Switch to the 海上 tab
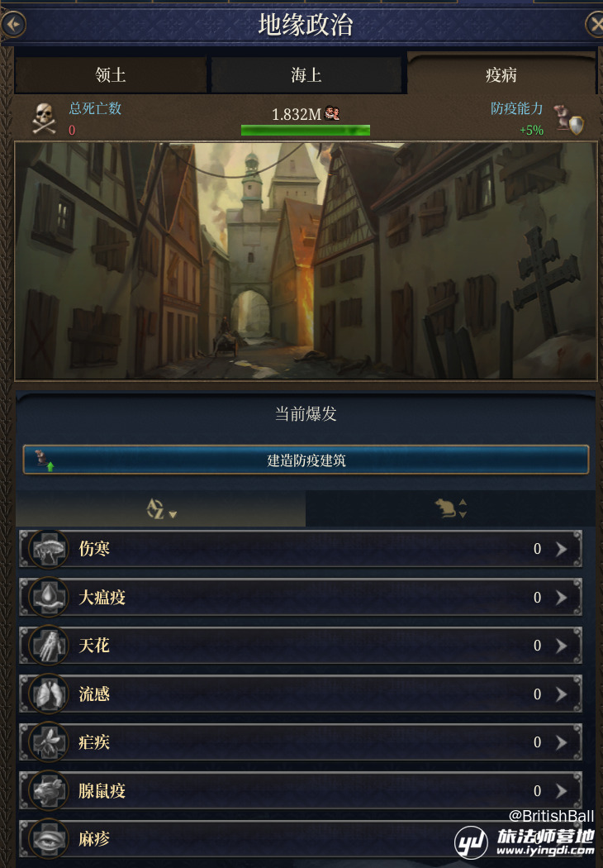The image size is (603, 868). (x=306, y=74)
